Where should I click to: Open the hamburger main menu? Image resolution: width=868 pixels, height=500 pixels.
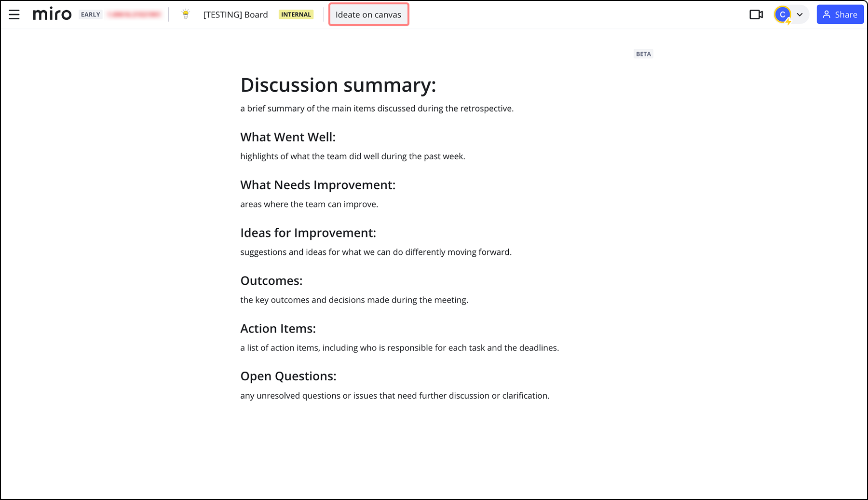click(14, 14)
